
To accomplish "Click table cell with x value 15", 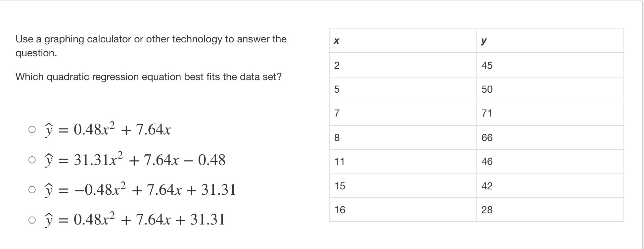I will (403, 185).
